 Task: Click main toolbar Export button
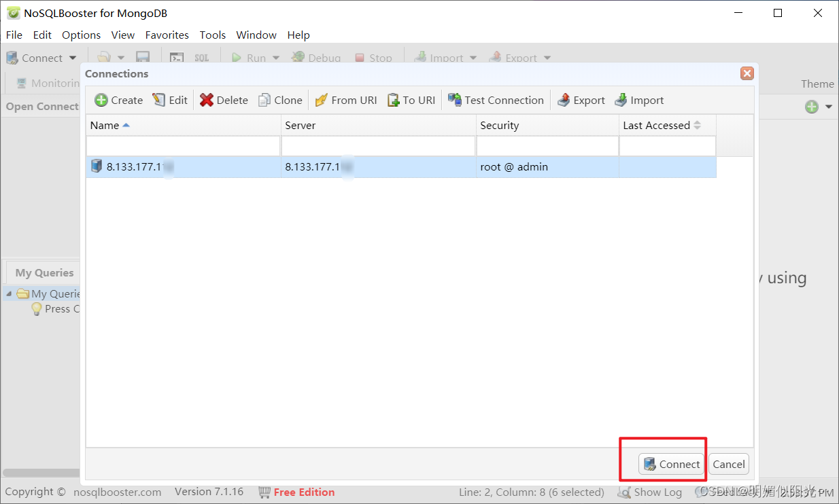(513, 58)
